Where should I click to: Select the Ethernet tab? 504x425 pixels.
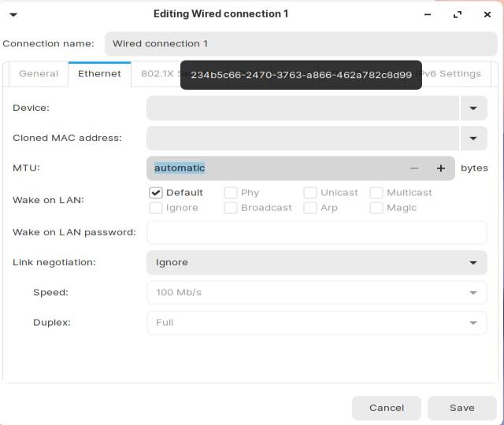click(99, 74)
